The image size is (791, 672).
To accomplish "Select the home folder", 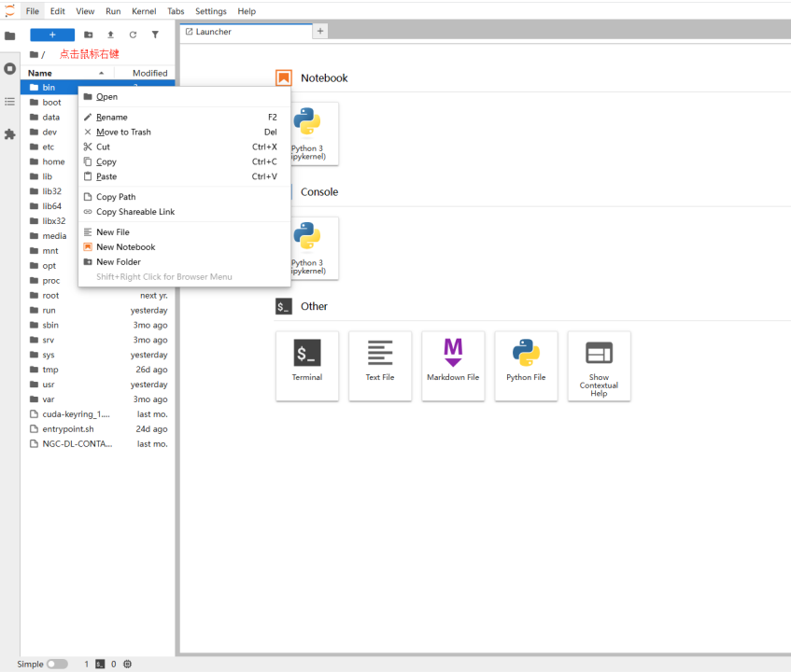I will [49, 161].
